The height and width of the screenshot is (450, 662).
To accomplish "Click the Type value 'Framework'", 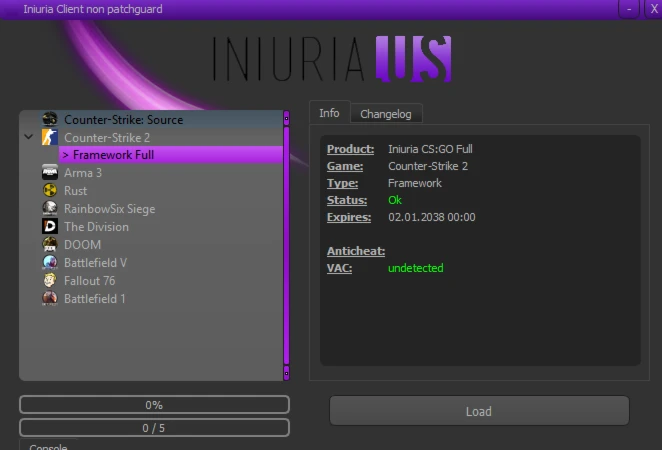I will tap(415, 183).
